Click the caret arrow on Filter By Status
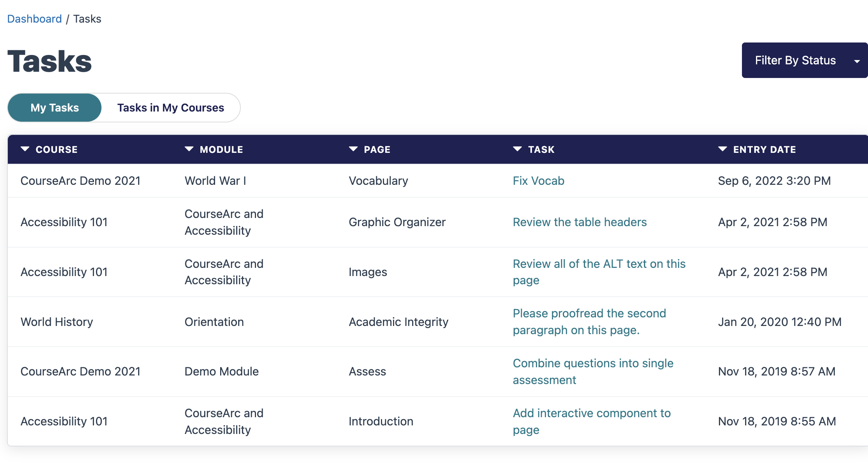868x471 pixels. coord(857,61)
